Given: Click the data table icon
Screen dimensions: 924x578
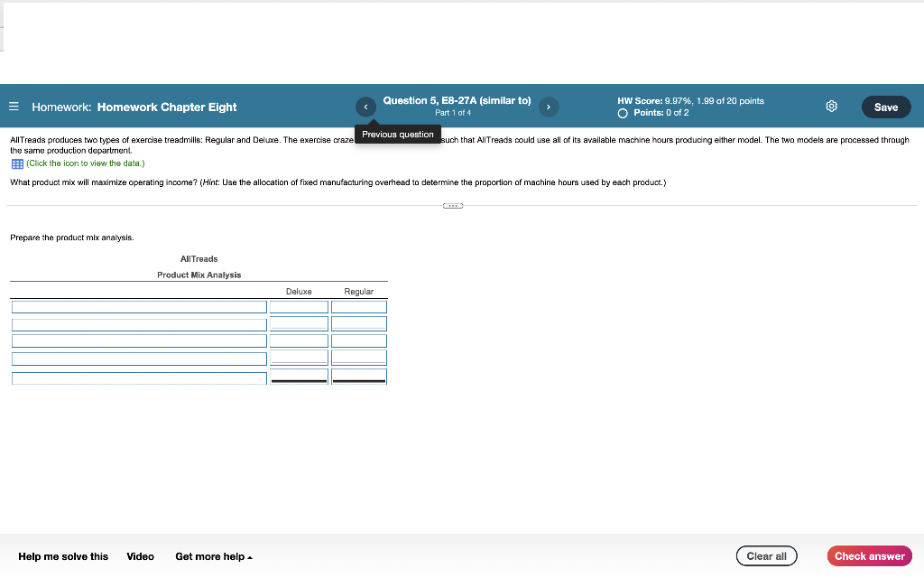Looking at the screenshot, I should click(18, 164).
